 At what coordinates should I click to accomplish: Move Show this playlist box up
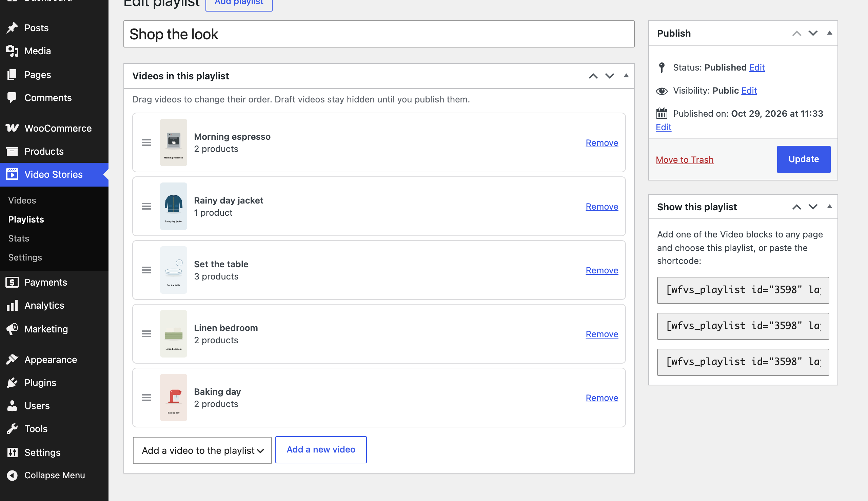pos(797,207)
